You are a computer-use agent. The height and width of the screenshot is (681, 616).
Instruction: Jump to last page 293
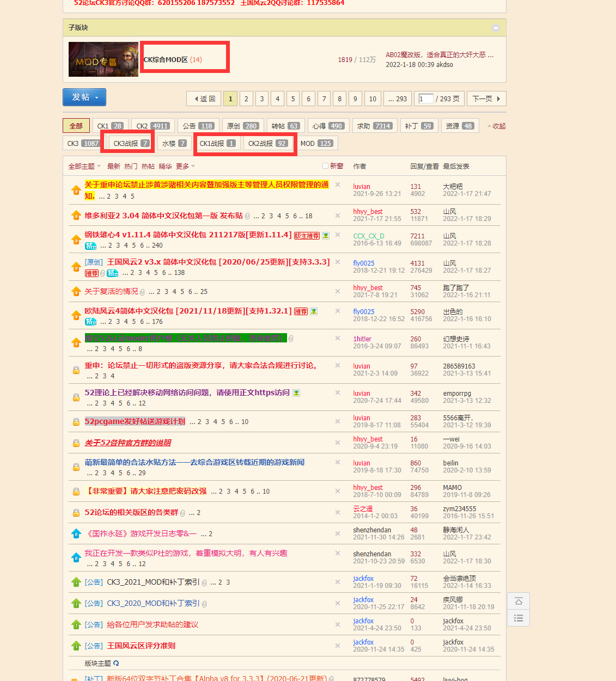(x=398, y=99)
